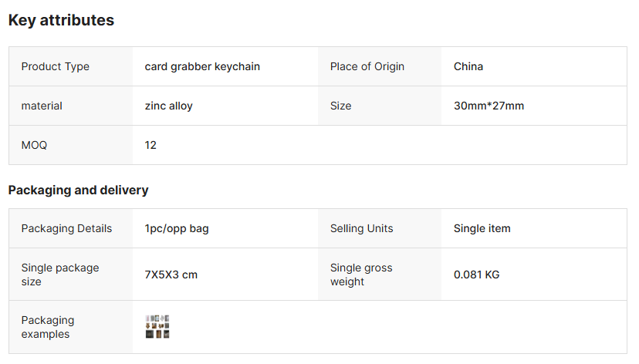639x364 pixels.
Task: Click the 1pc/opp bag value
Action: [177, 228]
